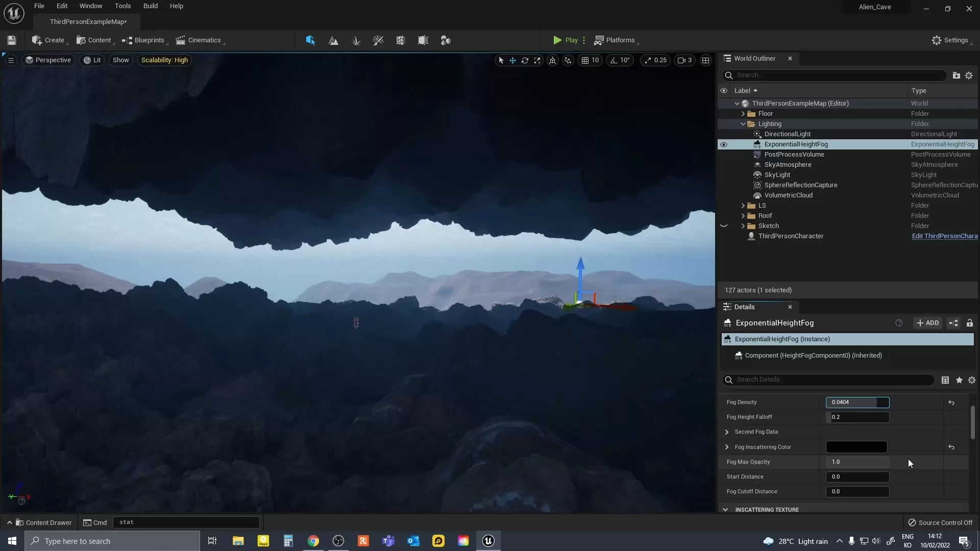Activate the Foliage mode icon
Screen dimensions: 980x551
click(x=356, y=40)
